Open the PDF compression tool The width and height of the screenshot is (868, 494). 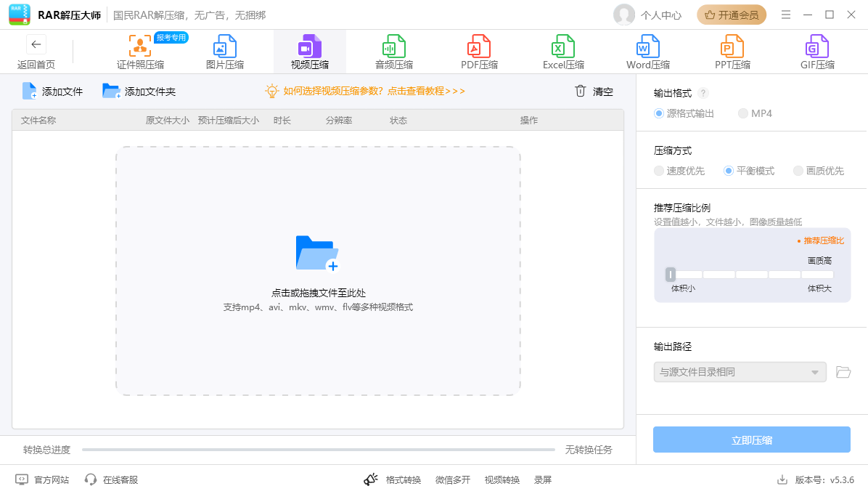pos(479,47)
